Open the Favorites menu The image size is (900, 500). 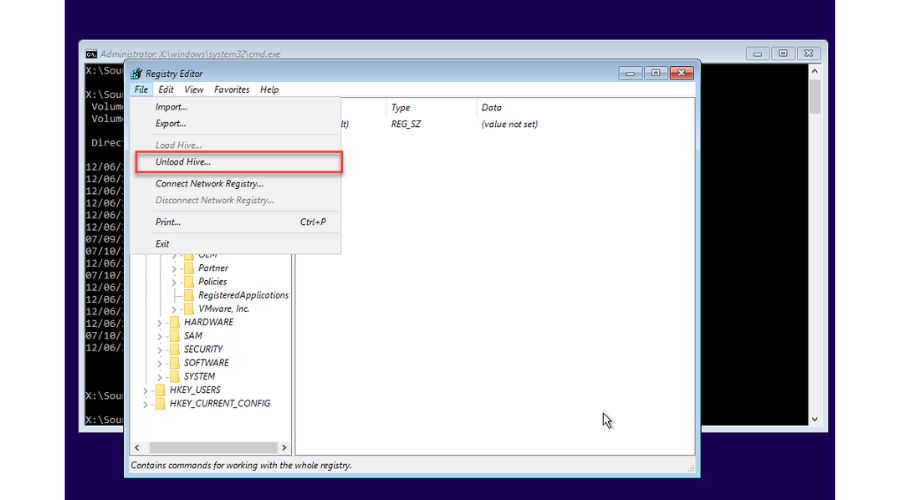point(232,90)
